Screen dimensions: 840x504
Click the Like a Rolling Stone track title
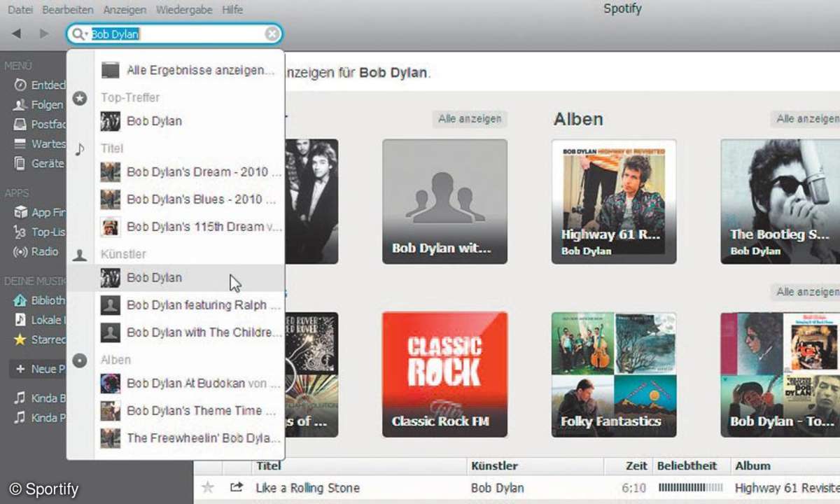(308, 488)
